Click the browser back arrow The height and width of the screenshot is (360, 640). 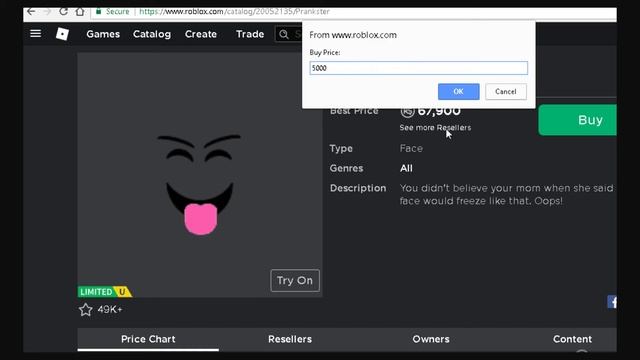coord(31,11)
